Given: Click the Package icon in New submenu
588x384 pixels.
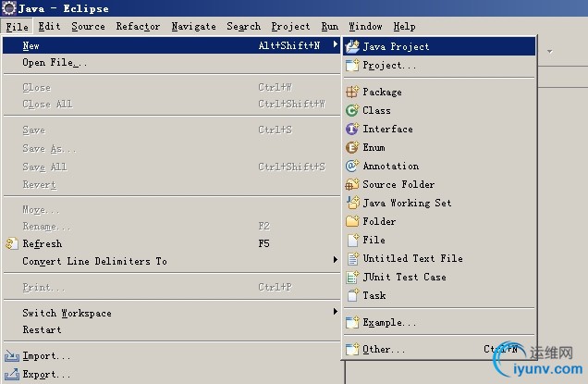Looking at the screenshot, I should (x=352, y=92).
